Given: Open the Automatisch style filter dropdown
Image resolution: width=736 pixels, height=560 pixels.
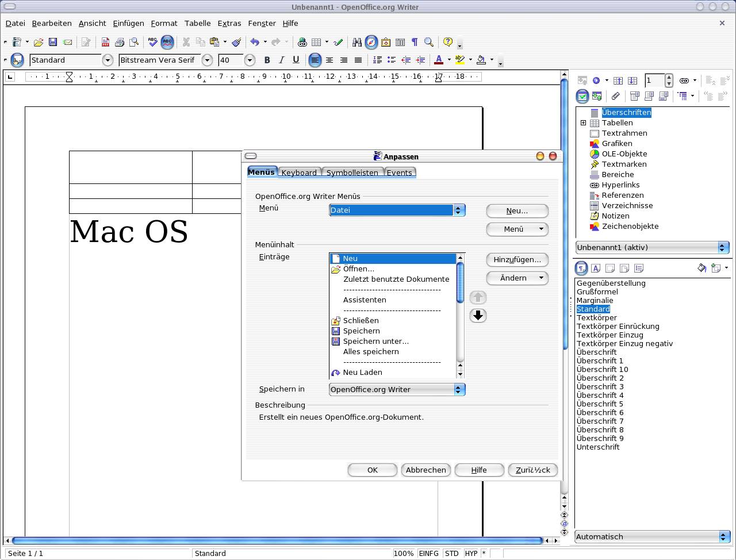Looking at the screenshot, I should click(652, 536).
